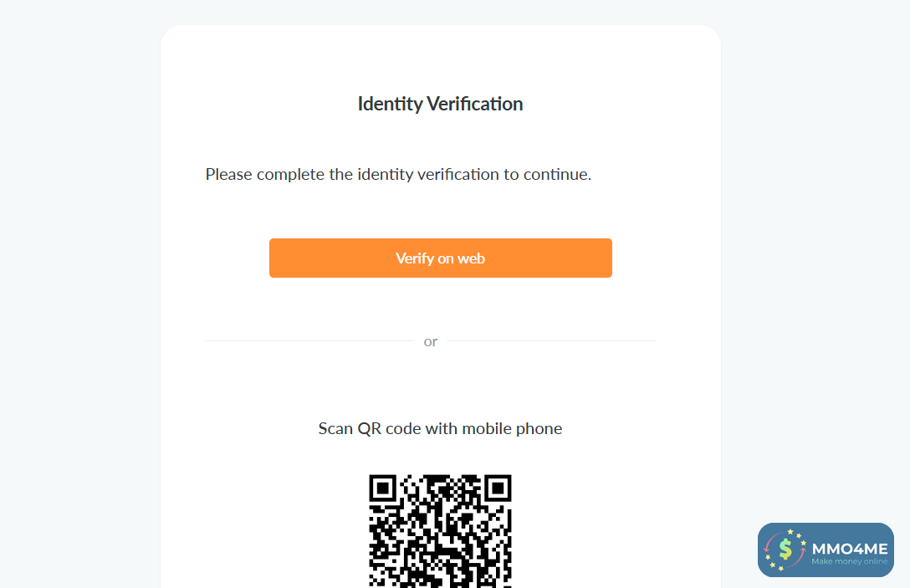Click the 'Make money online' tagline
The height and width of the screenshot is (588, 910).
(x=849, y=561)
